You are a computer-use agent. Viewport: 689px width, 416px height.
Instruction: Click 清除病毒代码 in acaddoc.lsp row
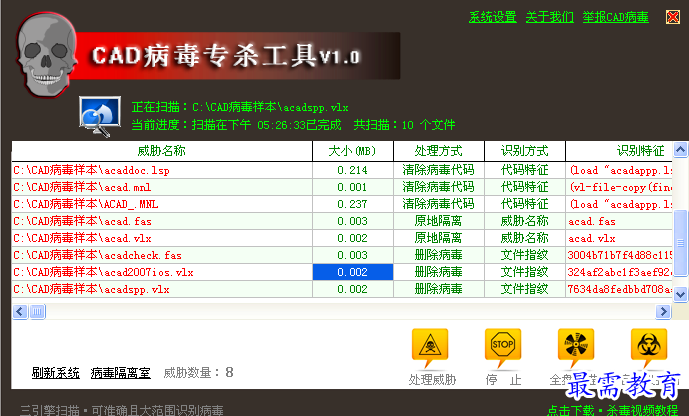[x=439, y=170]
